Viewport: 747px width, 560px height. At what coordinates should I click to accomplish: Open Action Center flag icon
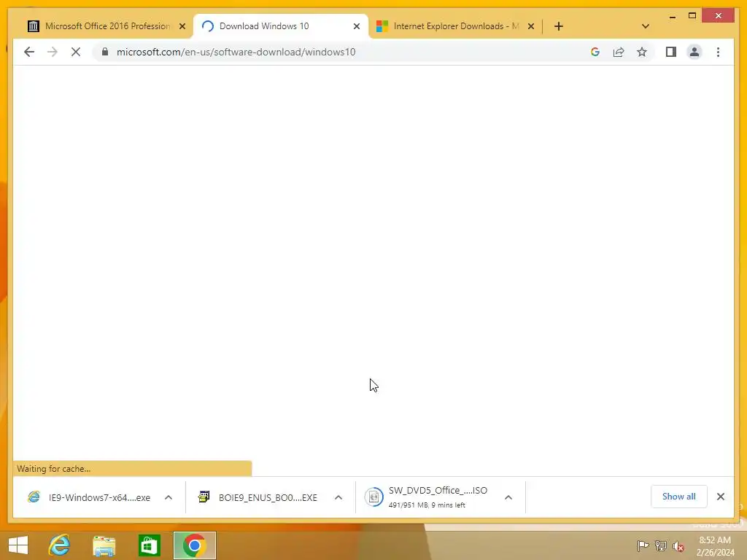[x=643, y=545]
